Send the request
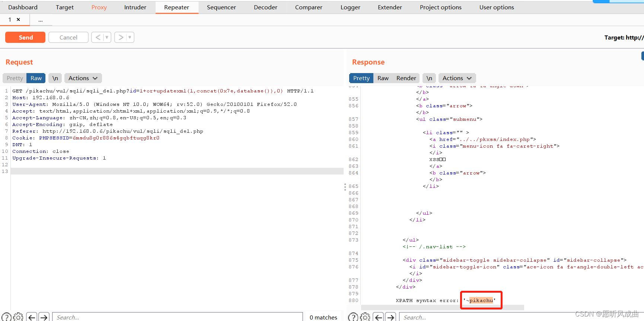This screenshot has width=644, height=321. click(25, 37)
